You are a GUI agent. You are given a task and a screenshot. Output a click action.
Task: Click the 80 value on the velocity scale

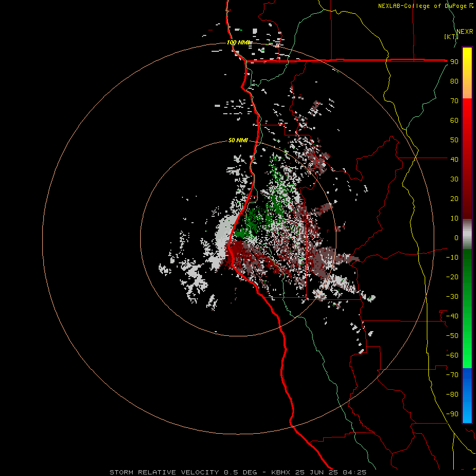[454, 81]
